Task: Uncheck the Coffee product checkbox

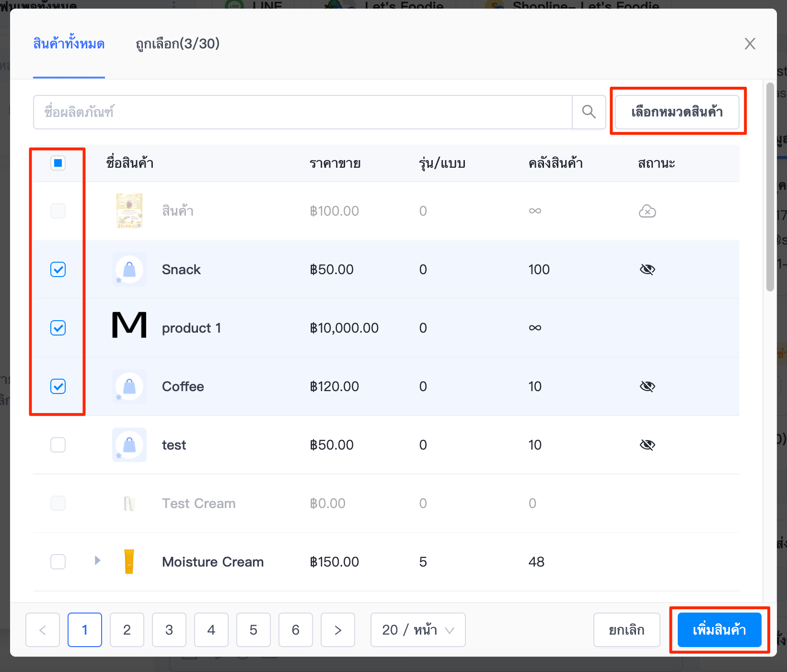Action: coord(58,386)
